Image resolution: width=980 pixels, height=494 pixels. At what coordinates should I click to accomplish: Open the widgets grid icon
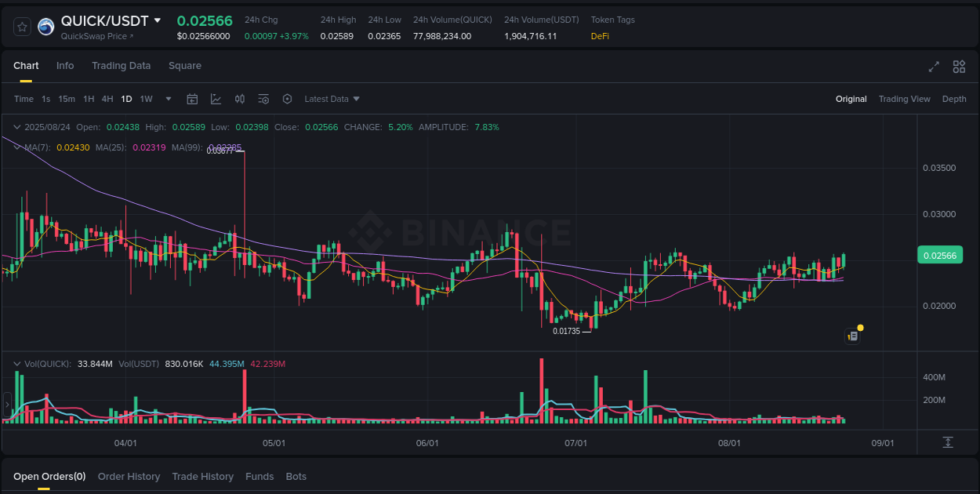point(959,67)
